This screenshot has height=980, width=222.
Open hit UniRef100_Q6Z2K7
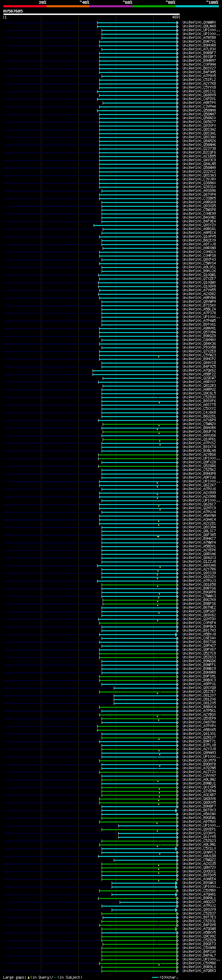199,485
